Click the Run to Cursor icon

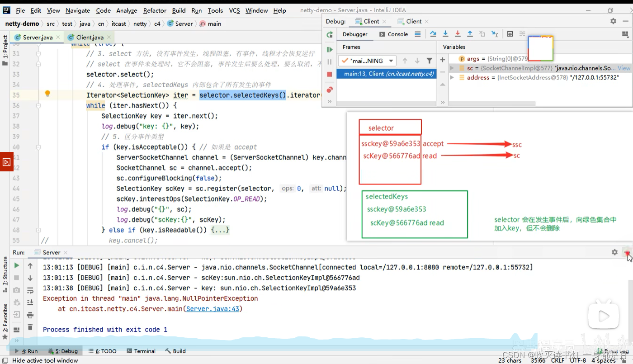pyautogui.click(x=495, y=34)
